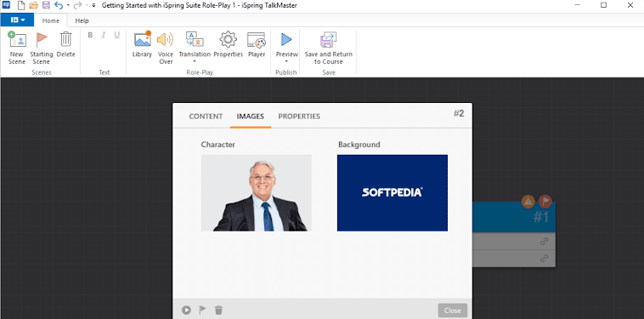Play the scene preview in panel footer
The width and height of the screenshot is (644, 319).
tap(186, 310)
